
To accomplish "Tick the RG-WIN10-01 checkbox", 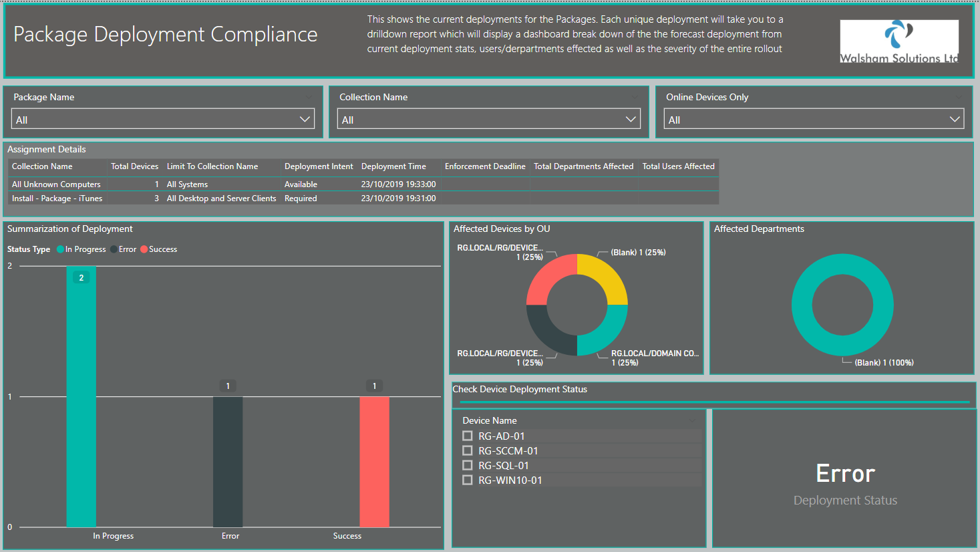I will click(468, 480).
